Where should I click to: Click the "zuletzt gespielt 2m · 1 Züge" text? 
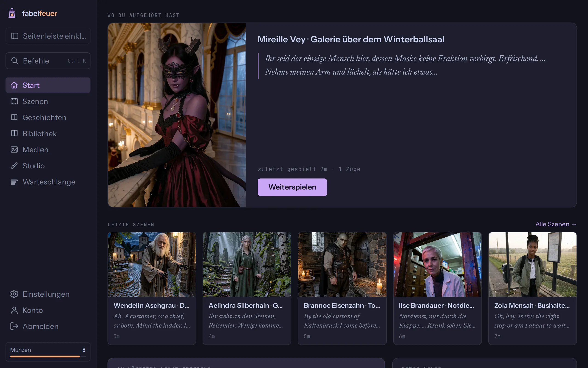point(309,169)
